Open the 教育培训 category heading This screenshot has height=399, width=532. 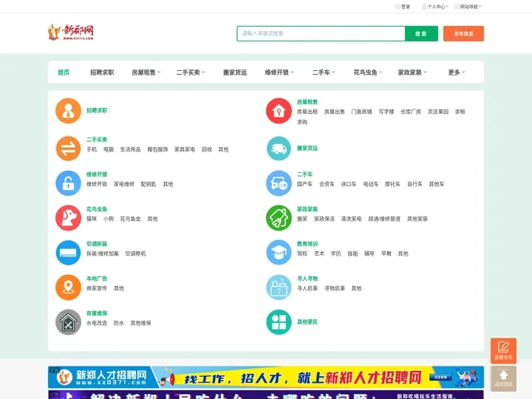pyautogui.click(x=307, y=244)
